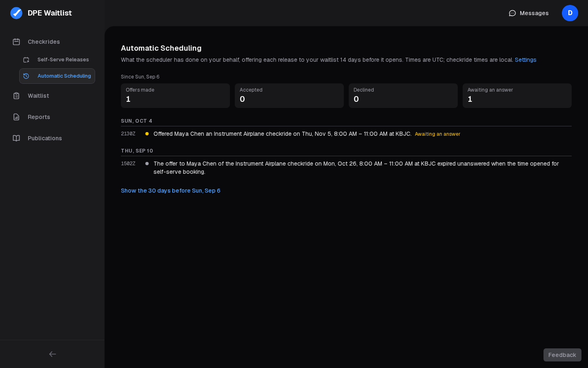
Task: Click the 1502Z timestamp
Action: click(x=128, y=164)
